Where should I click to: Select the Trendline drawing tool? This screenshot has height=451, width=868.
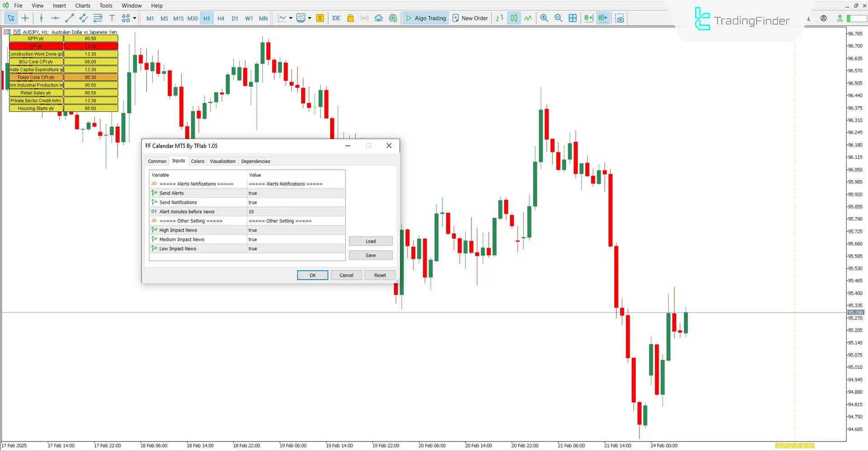[69, 18]
